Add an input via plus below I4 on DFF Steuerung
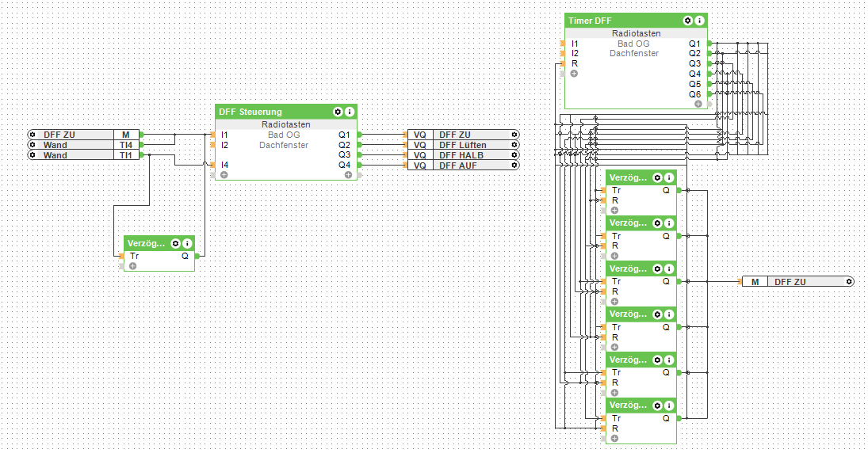This screenshot has height=453, width=868. point(224,175)
